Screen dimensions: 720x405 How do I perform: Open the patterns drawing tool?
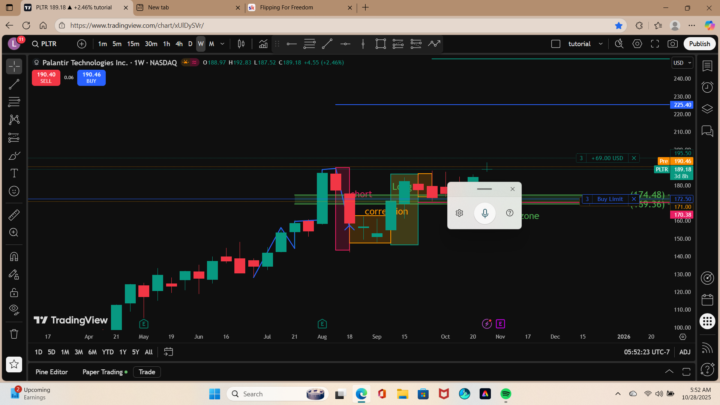tap(14, 120)
